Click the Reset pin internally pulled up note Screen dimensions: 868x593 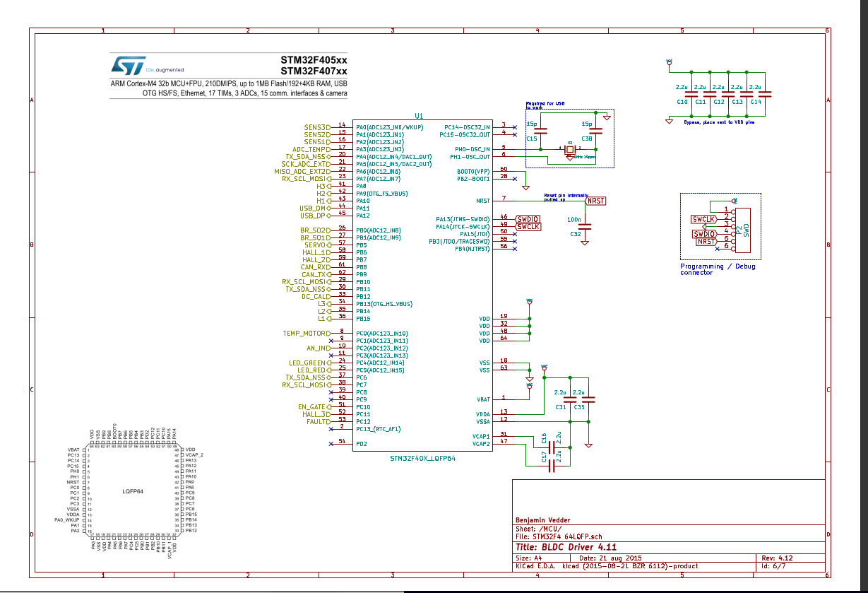pyautogui.click(x=568, y=197)
